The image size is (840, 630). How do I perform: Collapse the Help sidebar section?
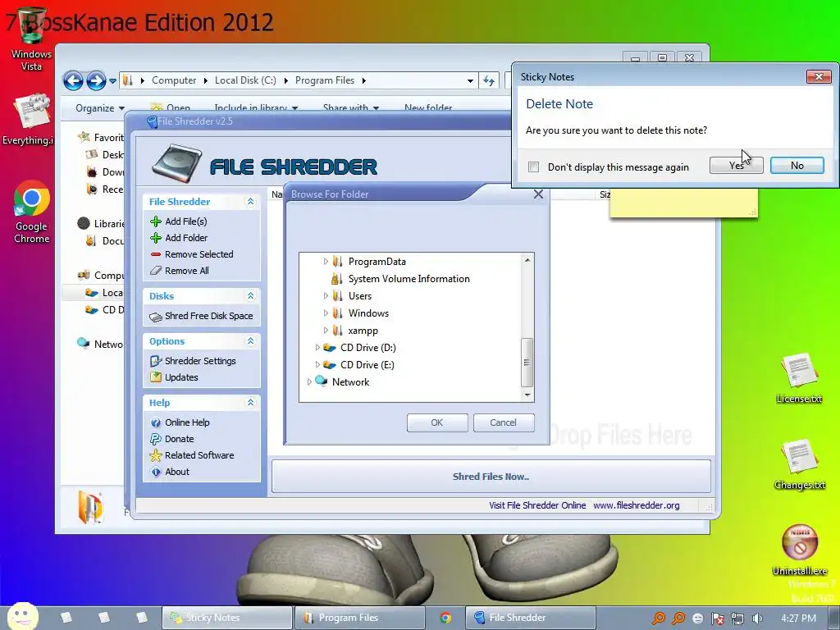[250, 402]
